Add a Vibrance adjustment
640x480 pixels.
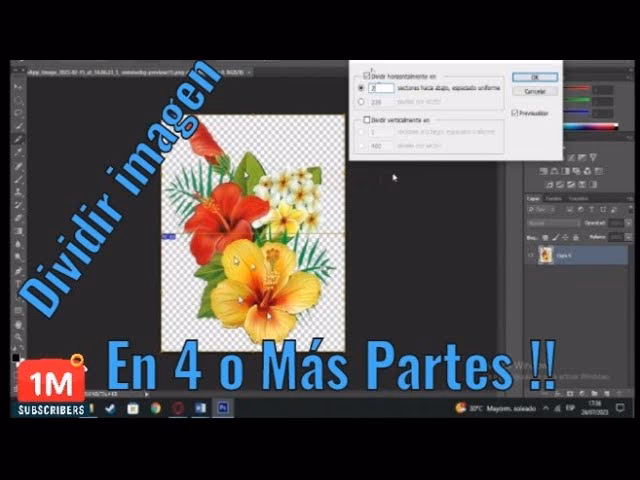[x=593, y=158]
